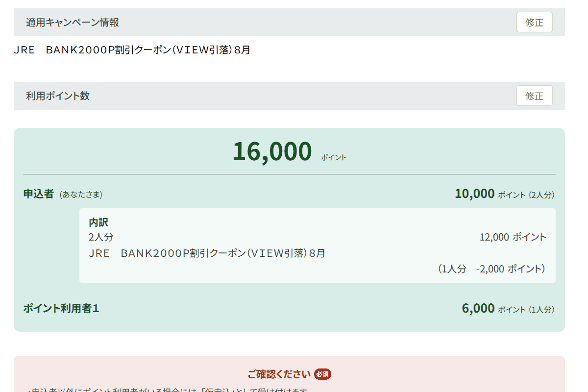Image resolution: width=588 pixels, height=392 pixels.
Task: Click the campaign name text below 適用キャンペーン情報
Action: point(132,50)
